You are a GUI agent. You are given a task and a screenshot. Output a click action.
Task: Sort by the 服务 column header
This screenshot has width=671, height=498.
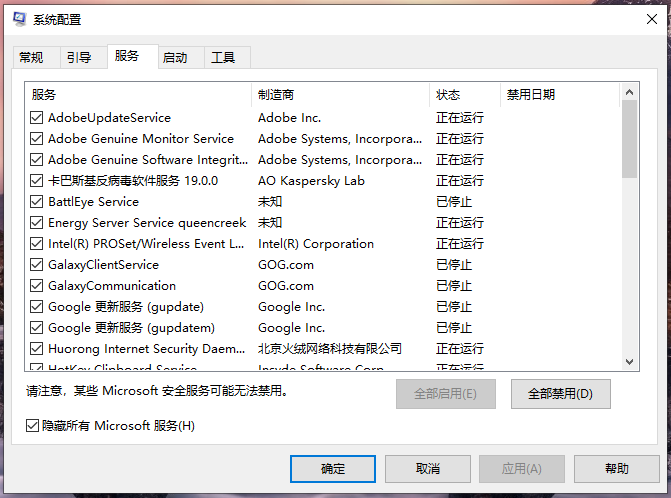(139, 95)
